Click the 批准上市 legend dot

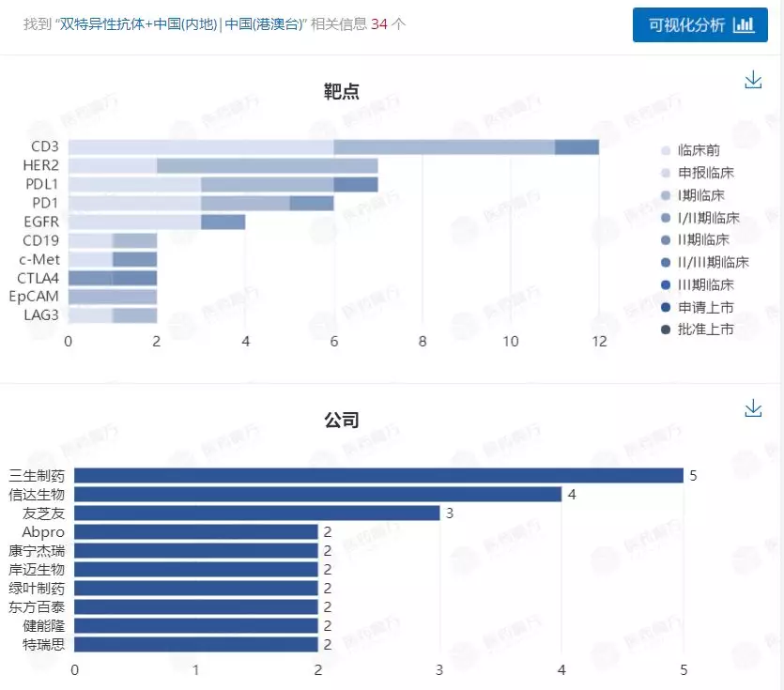[665, 330]
